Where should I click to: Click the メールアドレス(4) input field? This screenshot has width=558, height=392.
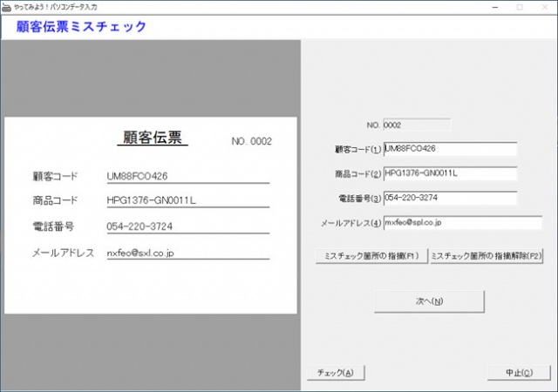click(463, 223)
